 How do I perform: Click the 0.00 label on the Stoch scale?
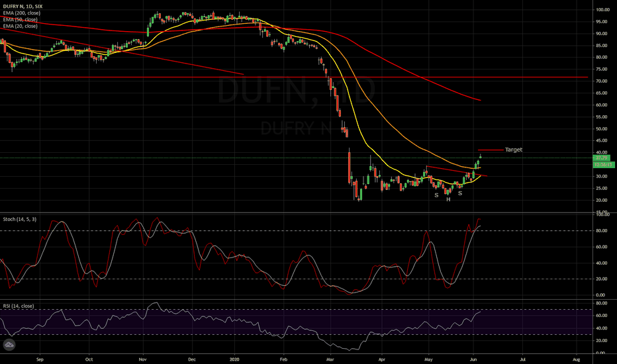(x=600, y=295)
